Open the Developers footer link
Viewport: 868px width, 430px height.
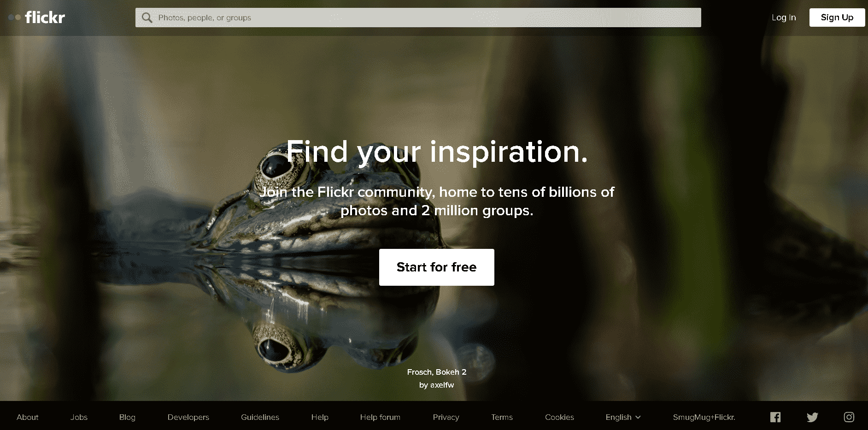click(x=188, y=417)
